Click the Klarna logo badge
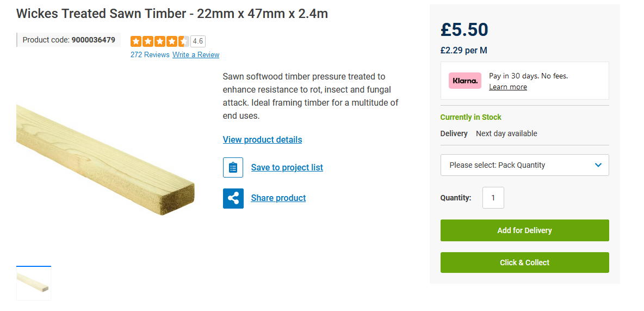644x311 pixels. tap(465, 81)
